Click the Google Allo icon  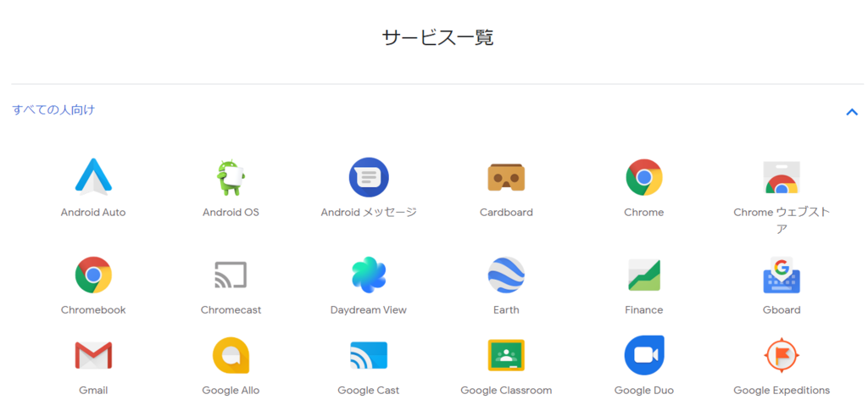pyautogui.click(x=231, y=355)
